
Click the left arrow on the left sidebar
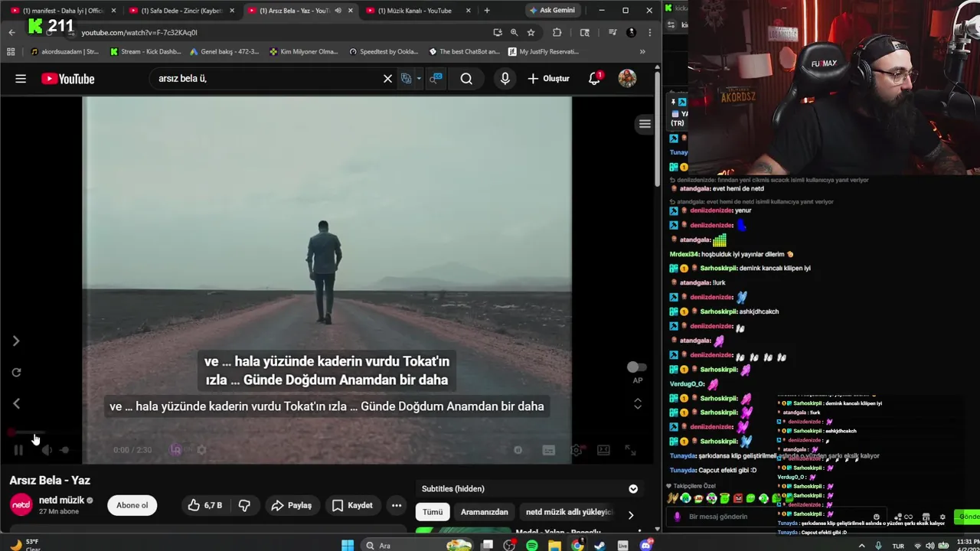(x=16, y=403)
